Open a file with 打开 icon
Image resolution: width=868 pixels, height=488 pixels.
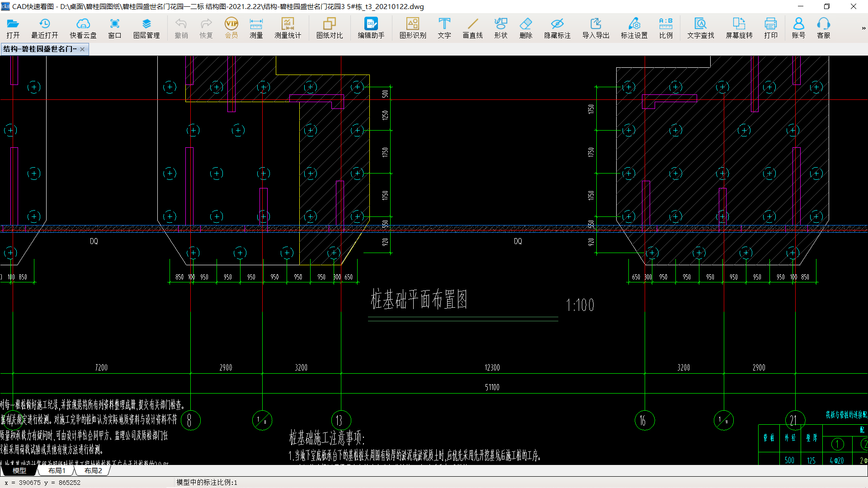[13, 28]
